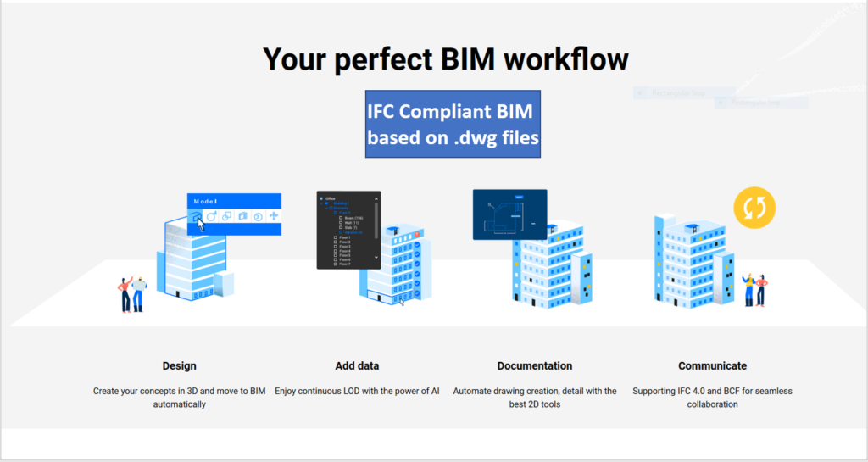Pick the folded panel icon in Model toolbar
The height and width of the screenshot is (462, 868).
pyautogui.click(x=242, y=217)
